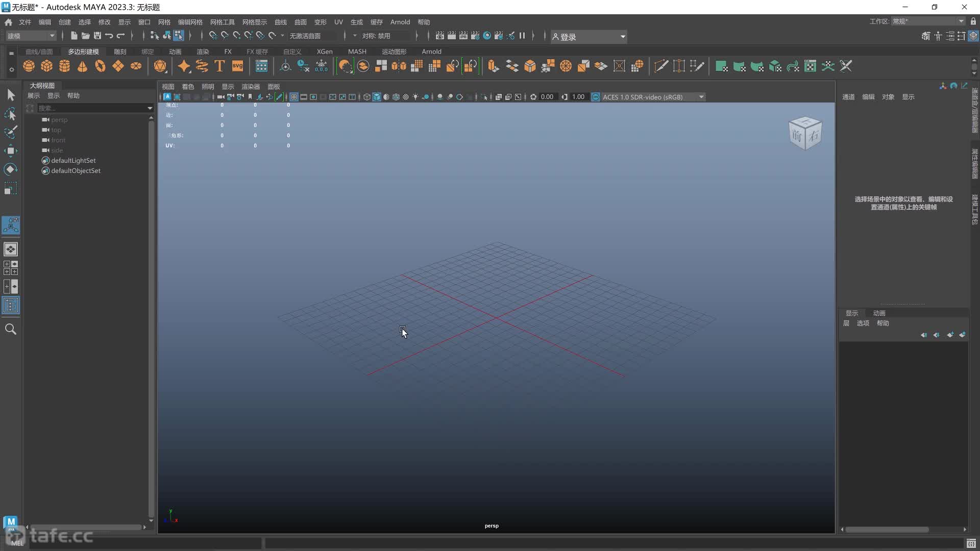Create a polygon disc from the shelf

pos(136,66)
